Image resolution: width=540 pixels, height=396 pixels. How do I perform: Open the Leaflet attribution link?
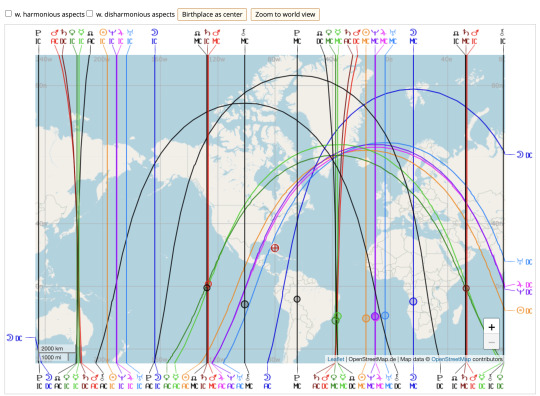pos(336,359)
